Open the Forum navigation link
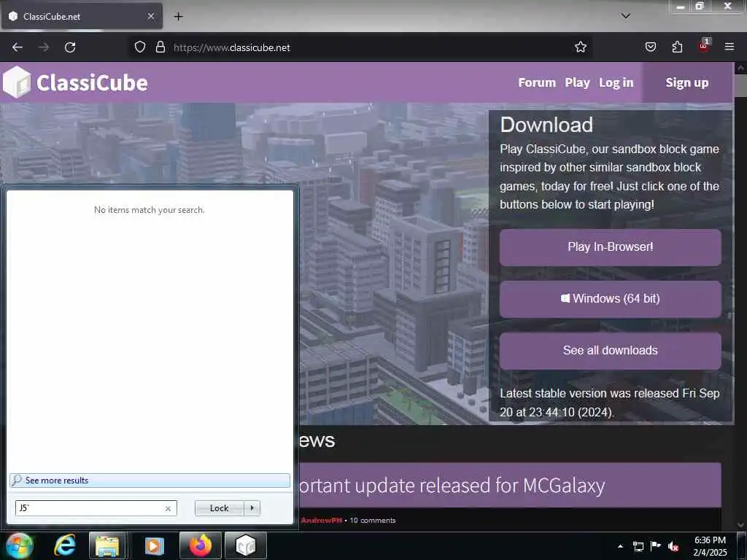This screenshot has height=560, width=747. click(x=537, y=83)
